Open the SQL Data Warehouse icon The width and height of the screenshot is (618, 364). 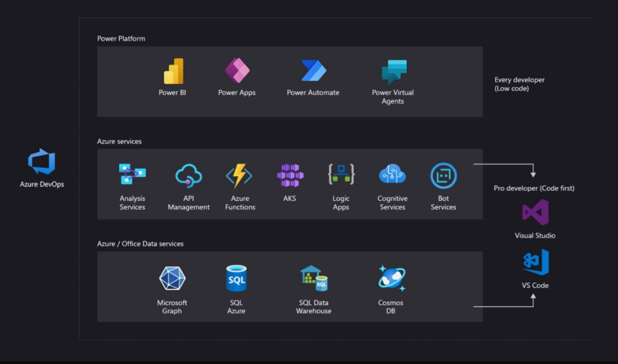pyautogui.click(x=314, y=278)
